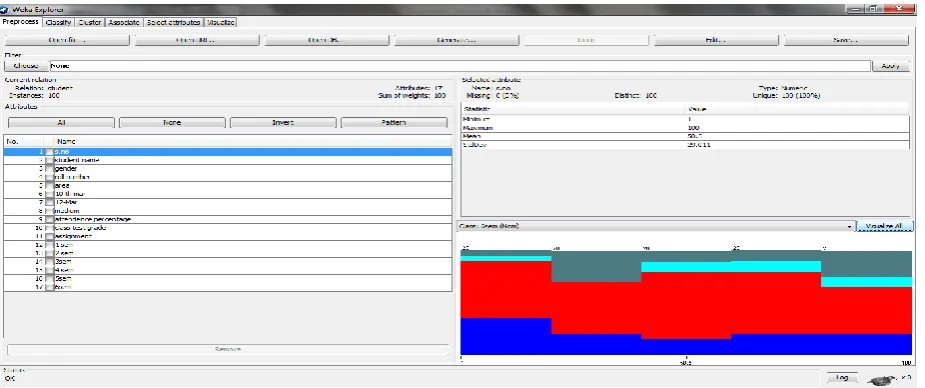This screenshot has height=388, width=925.
Task: Open the Class attribute dropdown
Action: tap(656, 226)
